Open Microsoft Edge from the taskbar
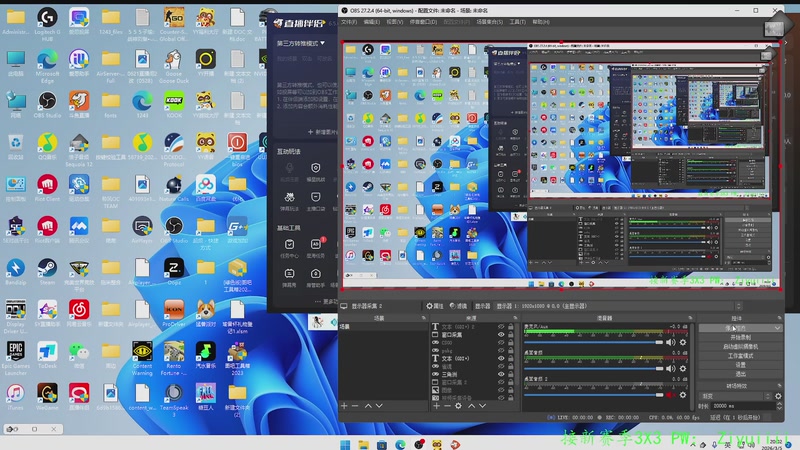This screenshot has width=800, height=450. point(400,445)
